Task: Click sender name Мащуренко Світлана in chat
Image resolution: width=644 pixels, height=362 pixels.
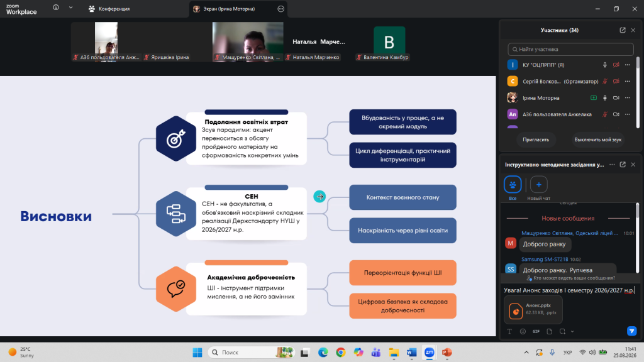Action: click(x=569, y=233)
